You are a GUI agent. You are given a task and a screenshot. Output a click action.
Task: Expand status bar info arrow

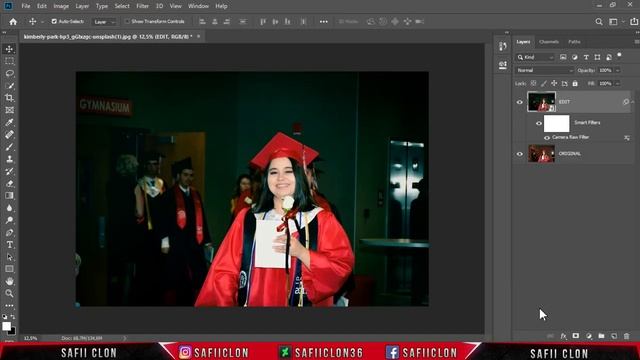pyautogui.click(x=124, y=338)
